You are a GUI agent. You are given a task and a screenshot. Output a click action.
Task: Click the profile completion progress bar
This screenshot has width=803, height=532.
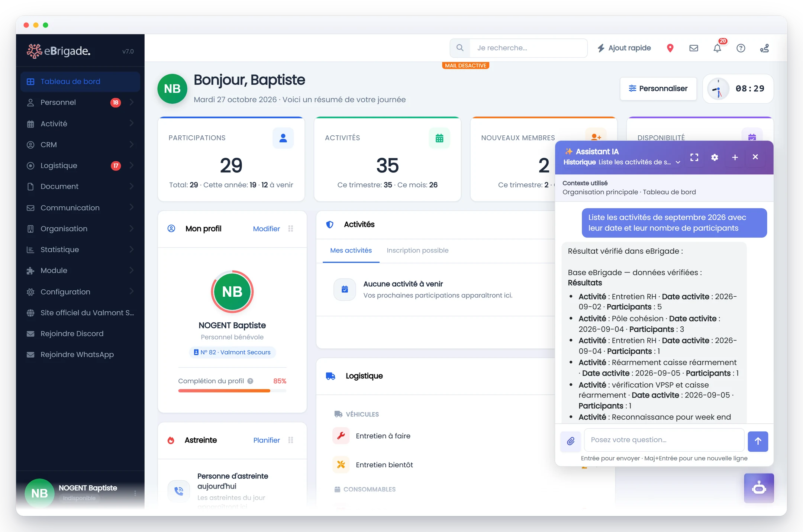coord(232,391)
